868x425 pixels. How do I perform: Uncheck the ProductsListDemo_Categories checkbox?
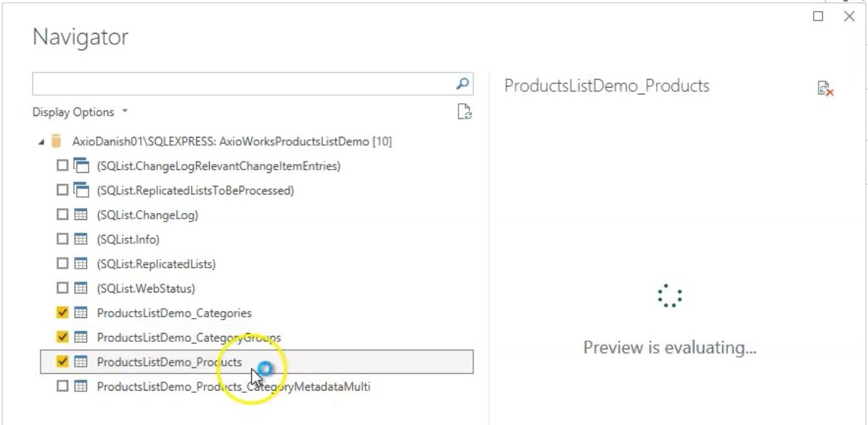coord(63,313)
